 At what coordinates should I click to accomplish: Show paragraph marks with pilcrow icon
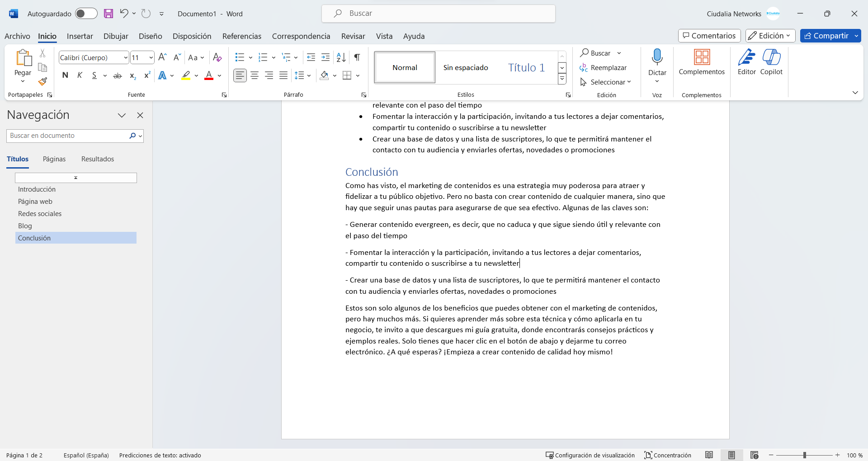(x=357, y=57)
